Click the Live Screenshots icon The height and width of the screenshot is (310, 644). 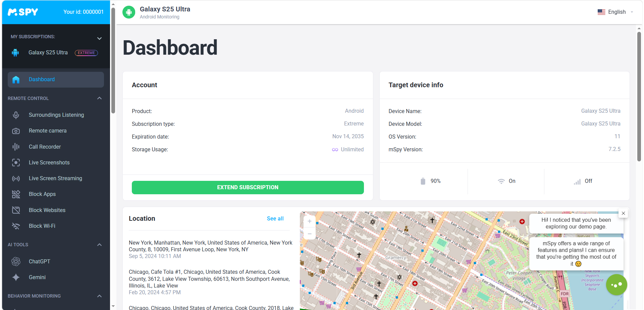16,163
